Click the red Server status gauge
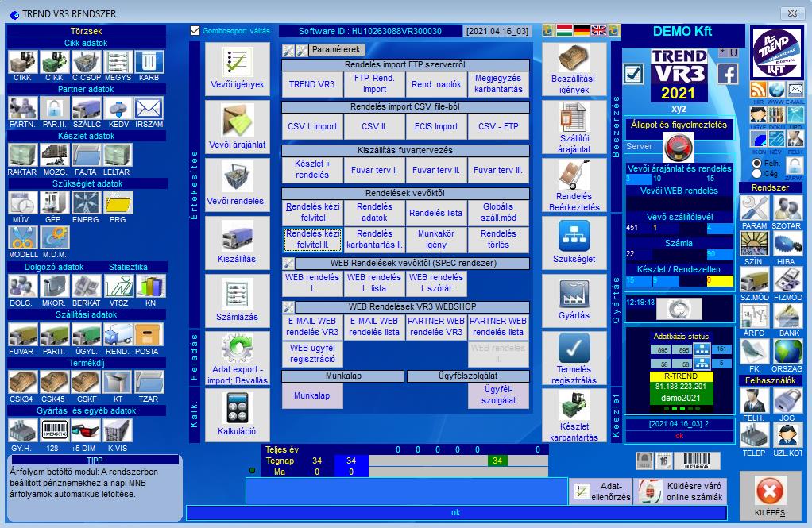This screenshot has width=812, height=528. click(679, 147)
